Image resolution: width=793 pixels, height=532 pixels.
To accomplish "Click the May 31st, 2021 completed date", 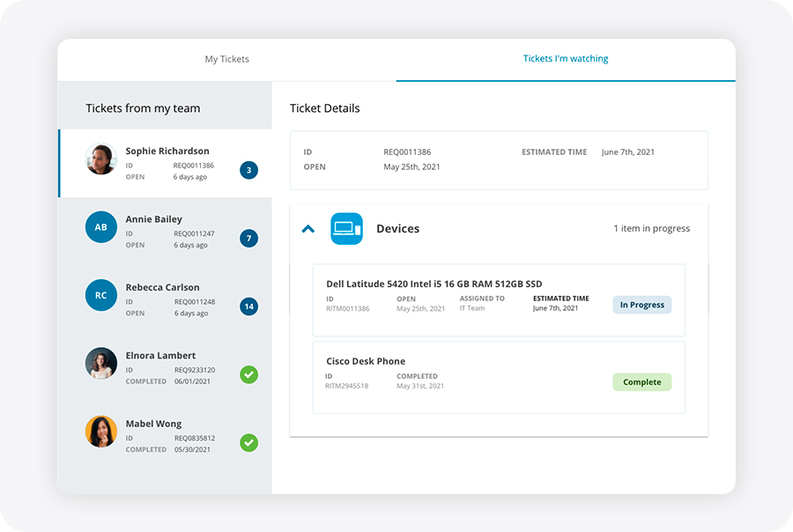I will click(420, 386).
